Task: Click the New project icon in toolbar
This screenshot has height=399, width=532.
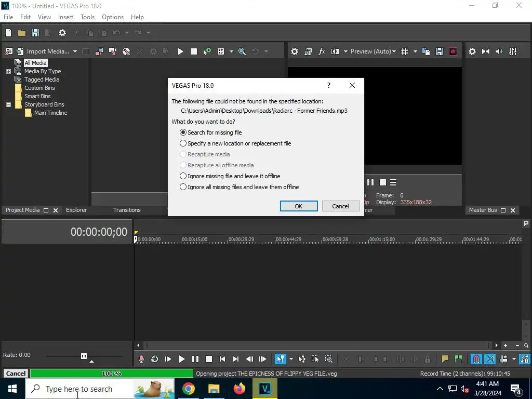Action: (x=8, y=33)
